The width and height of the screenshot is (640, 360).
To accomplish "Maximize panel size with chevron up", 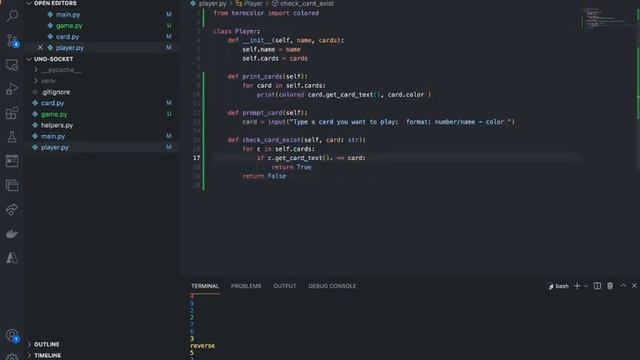I will (x=623, y=286).
